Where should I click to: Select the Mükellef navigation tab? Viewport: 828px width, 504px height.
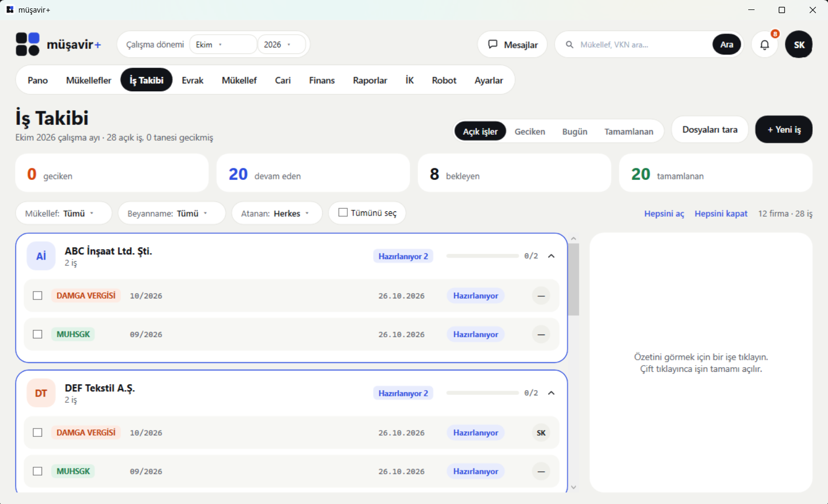click(x=239, y=80)
